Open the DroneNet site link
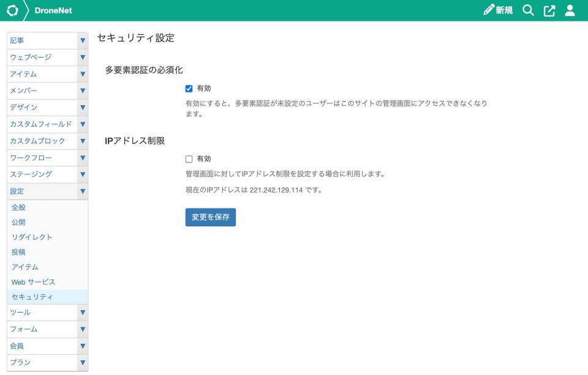Image resolution: width=588 pixels, height=375 pixels. [x=53, y=10]
